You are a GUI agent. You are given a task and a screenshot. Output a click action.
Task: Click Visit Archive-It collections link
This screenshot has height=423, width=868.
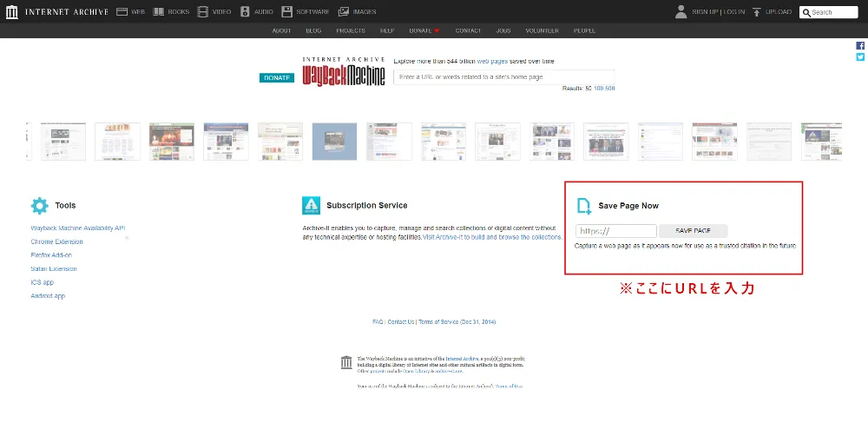click(x=493, y=237)
